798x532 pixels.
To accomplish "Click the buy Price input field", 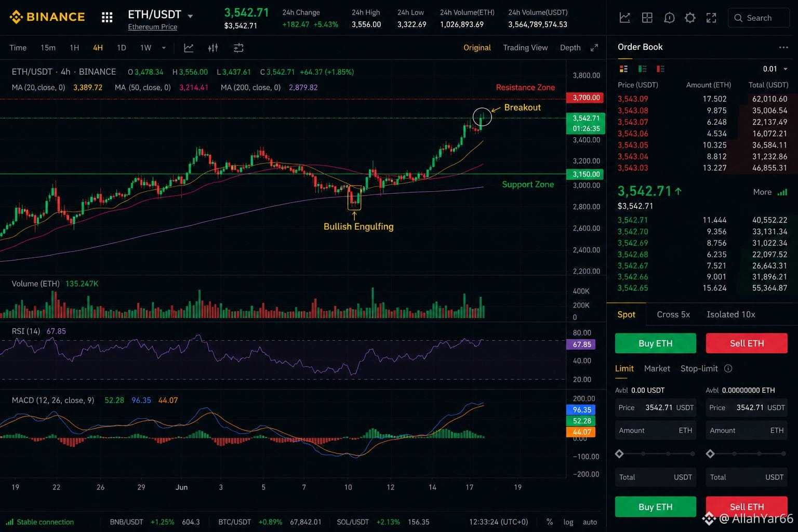I will tap(656, 407).
